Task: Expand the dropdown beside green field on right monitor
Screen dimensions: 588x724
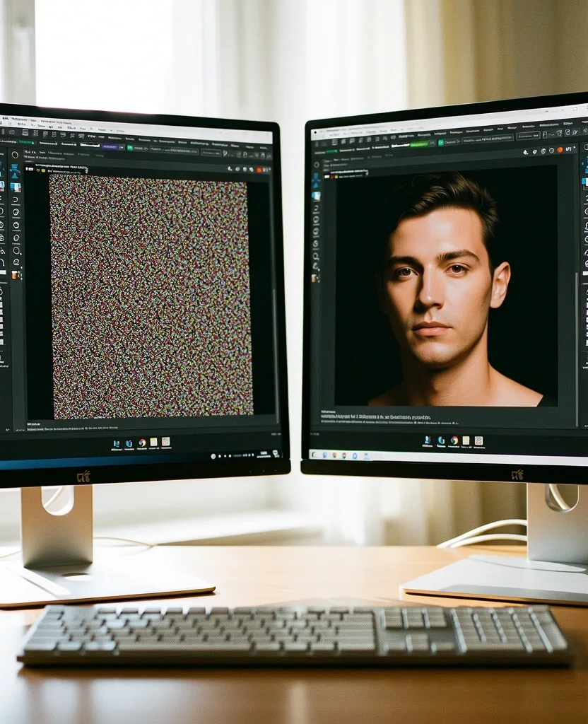Action: [x=433, y=144]
